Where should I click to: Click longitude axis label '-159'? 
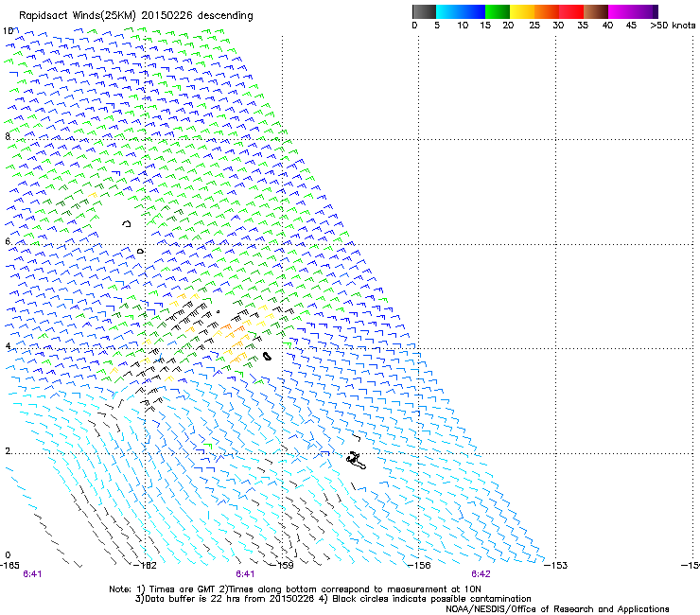pos(283,566)
